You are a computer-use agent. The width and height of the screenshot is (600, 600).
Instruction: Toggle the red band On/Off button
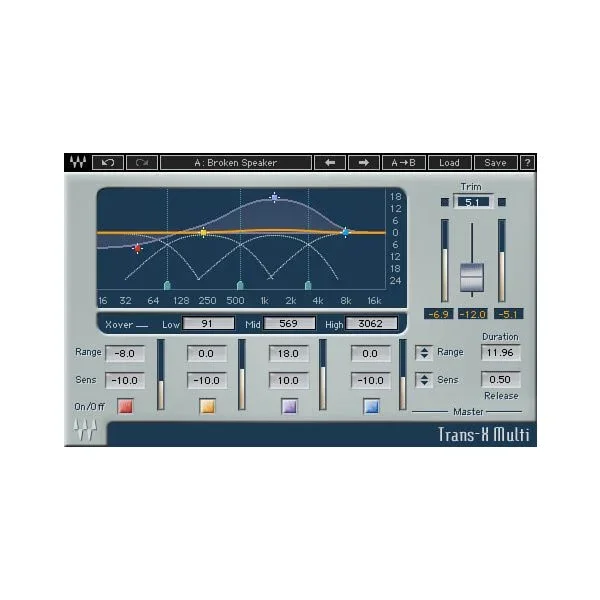pyautogui.click(x=125, y=406)
